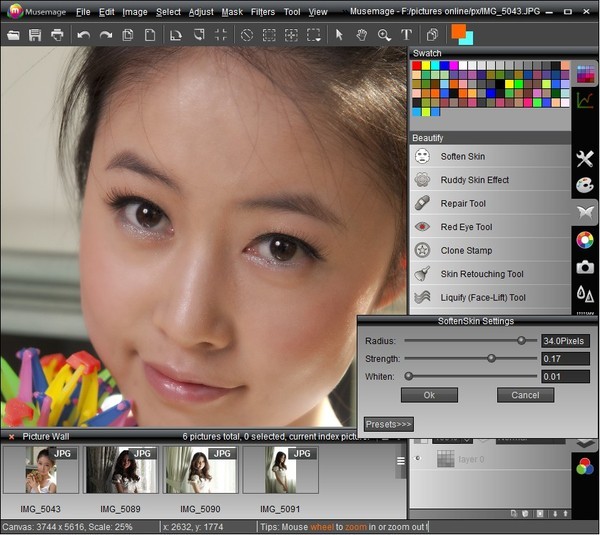Open the Image menu
600x535 pixels.
click(x=135, y=12)
